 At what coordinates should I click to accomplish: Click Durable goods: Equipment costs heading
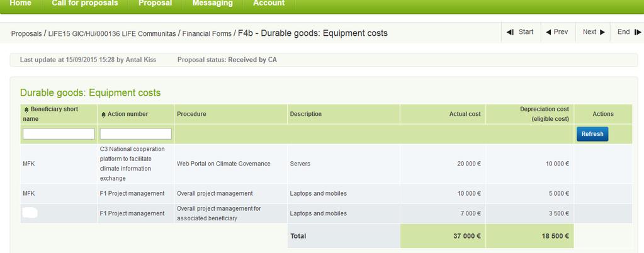[91, 93]
